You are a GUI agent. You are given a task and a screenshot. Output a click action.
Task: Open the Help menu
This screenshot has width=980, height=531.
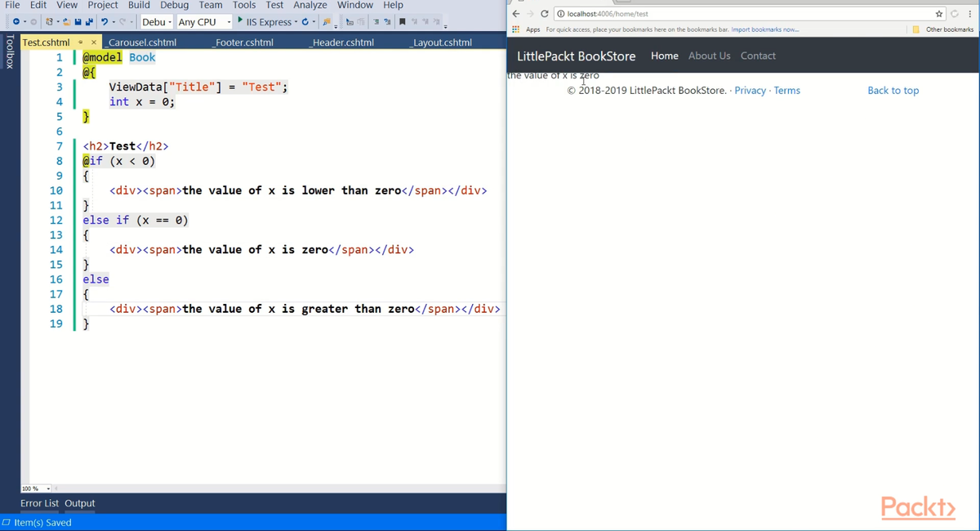[393, 5]
